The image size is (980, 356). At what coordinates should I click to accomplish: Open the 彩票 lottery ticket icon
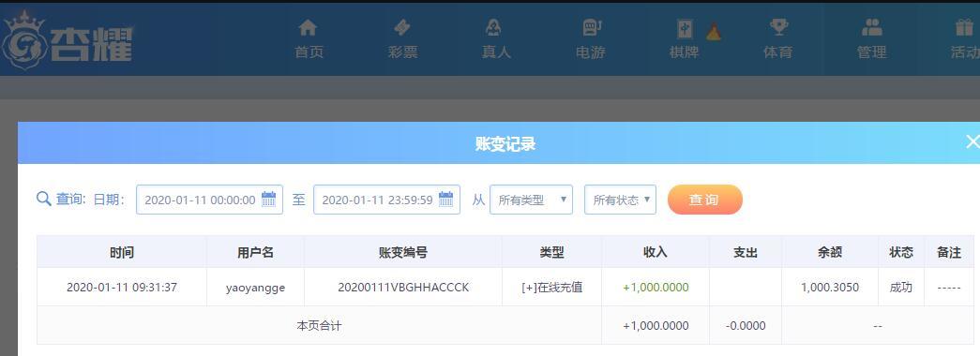click(x=402, y=28)
